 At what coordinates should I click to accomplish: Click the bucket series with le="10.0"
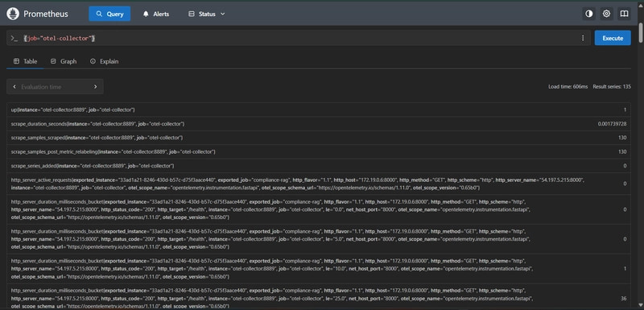click(x=319, y=268)
